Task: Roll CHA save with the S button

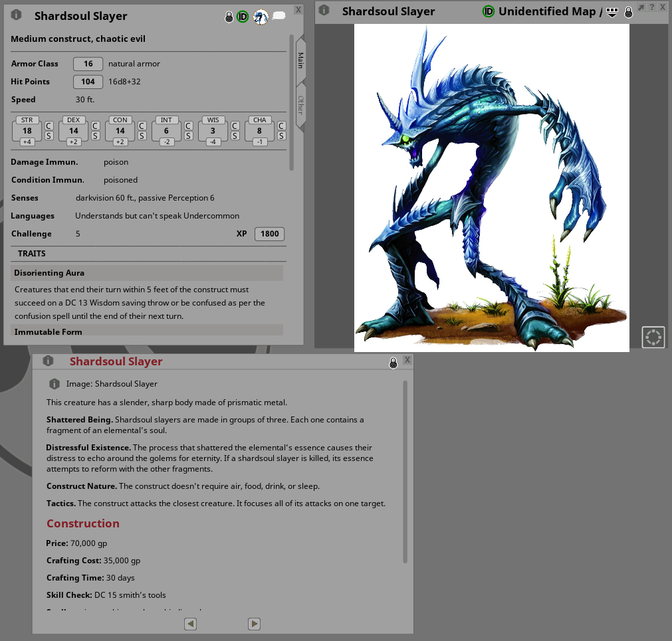Action: pyautogui.click(x=281, y=136)
